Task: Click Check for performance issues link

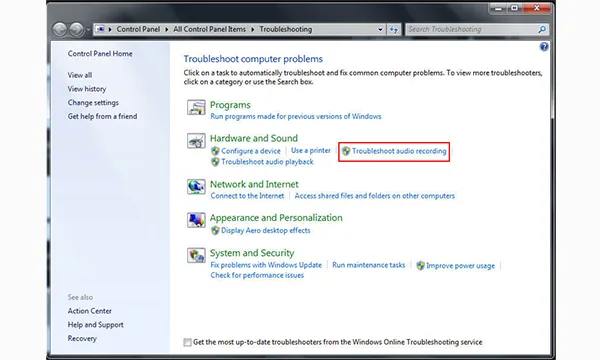Action: 257,275
